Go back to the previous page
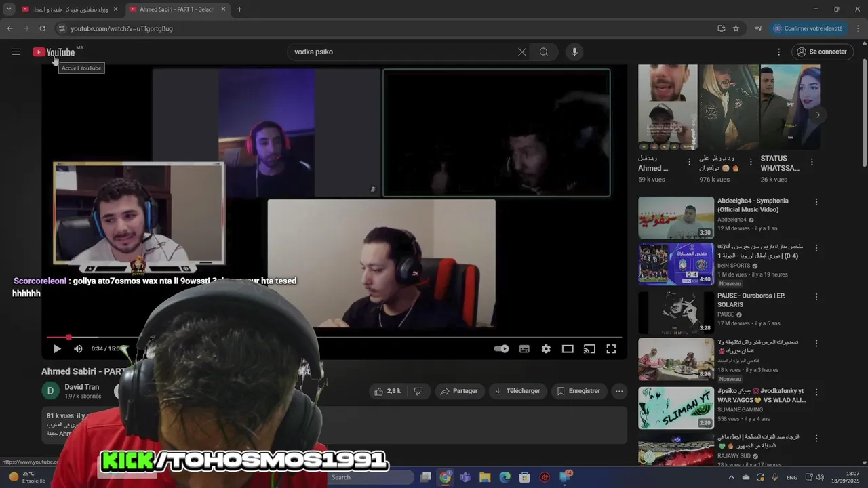868x488 pixels. click(x=9, y=28)
